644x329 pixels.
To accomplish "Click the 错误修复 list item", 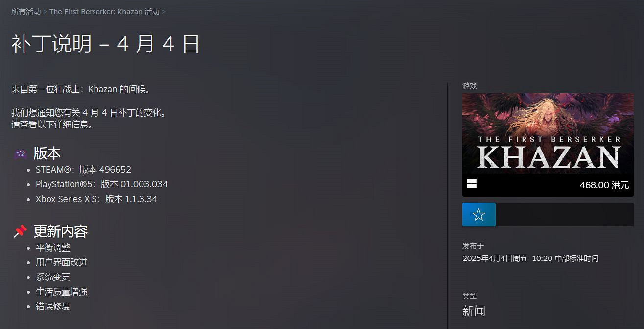I will coord(53,306).
